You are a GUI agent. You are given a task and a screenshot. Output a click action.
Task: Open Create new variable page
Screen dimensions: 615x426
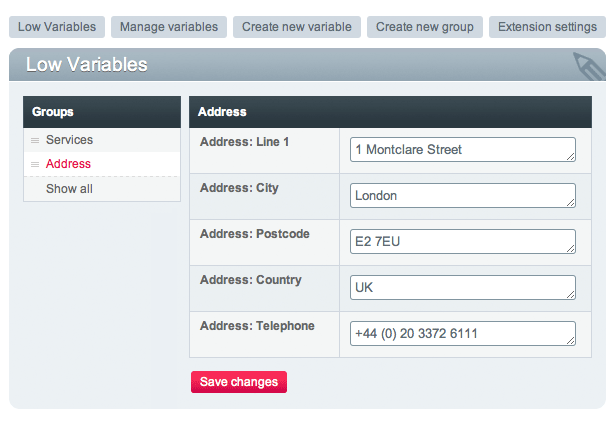tap(297, 27)
